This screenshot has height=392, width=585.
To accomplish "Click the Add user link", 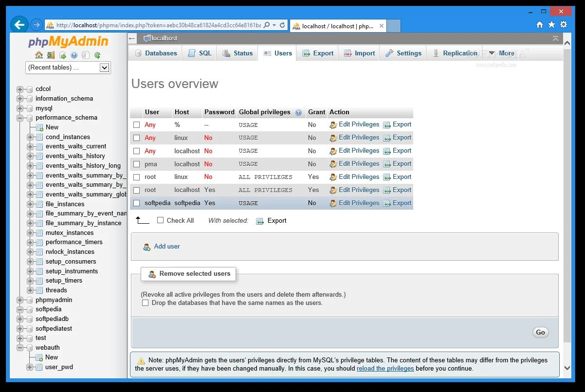I will (167, 247).
